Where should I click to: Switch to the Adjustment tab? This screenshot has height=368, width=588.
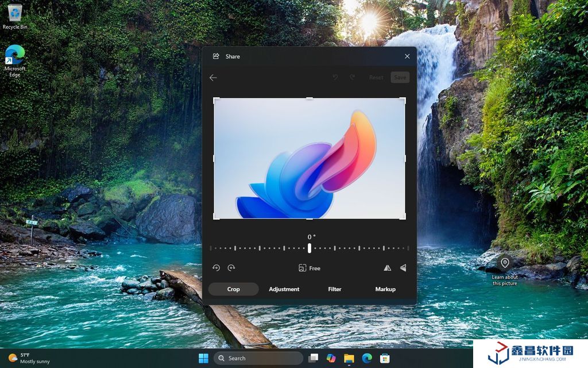pos(284,289)
